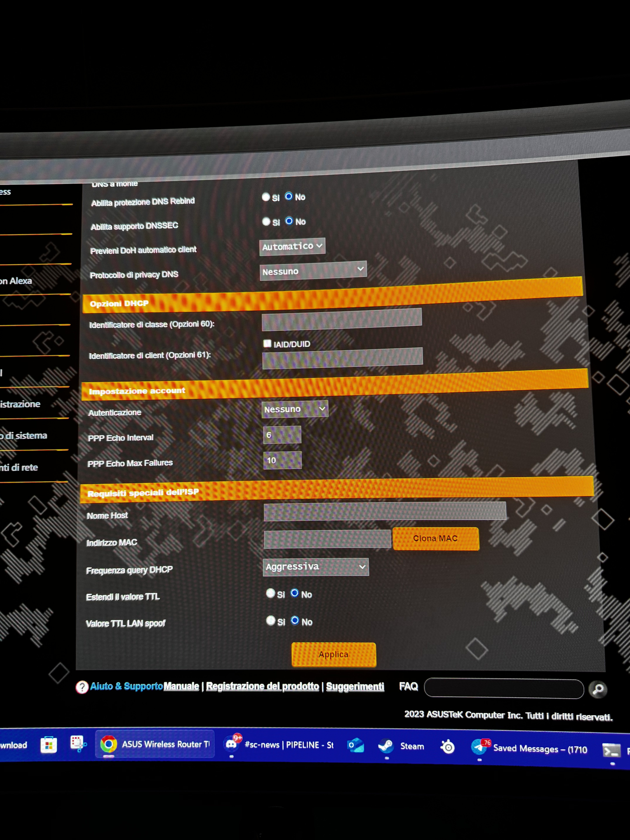Click the Clona MAC button
Image resolution: width=630 pixels, height=840 pixels.
pyautogui.click(x=436, y=539)
